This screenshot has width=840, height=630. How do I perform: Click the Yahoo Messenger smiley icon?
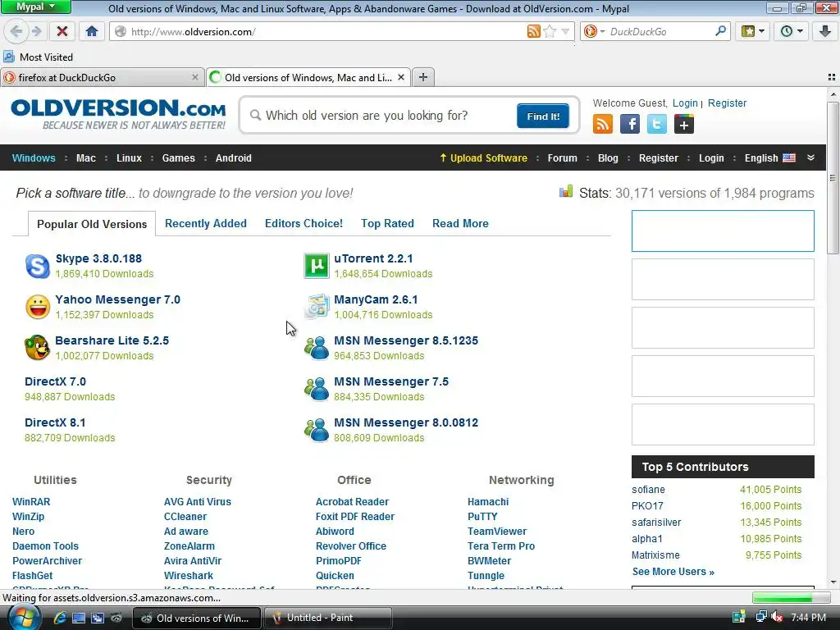(x=38, y=307)
